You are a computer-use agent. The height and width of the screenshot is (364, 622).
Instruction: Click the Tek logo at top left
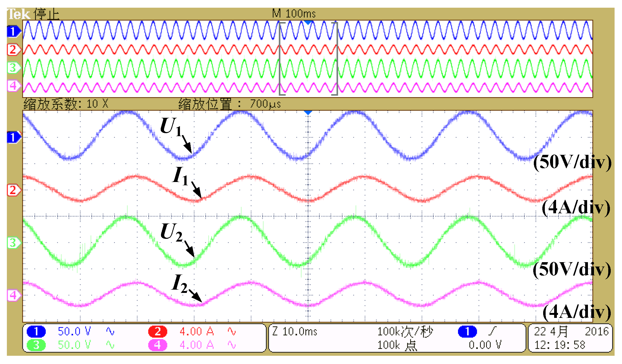18,14
